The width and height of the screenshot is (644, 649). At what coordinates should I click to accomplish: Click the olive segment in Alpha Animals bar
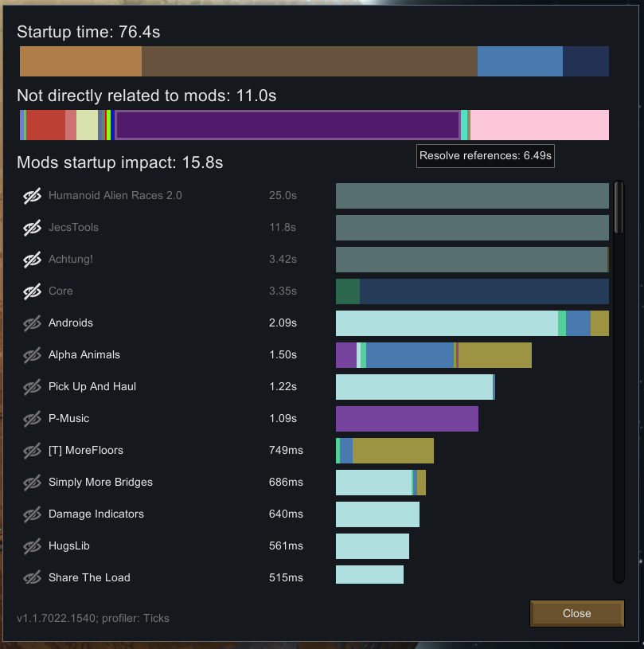(x=495, y=355)
